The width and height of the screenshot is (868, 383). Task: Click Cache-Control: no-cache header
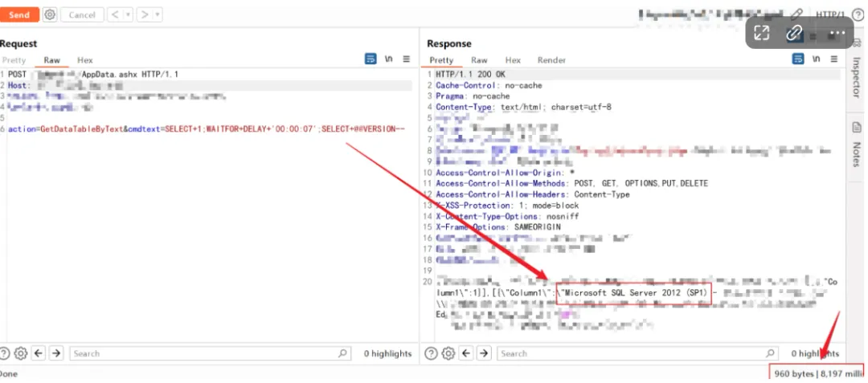coord(489,86)
